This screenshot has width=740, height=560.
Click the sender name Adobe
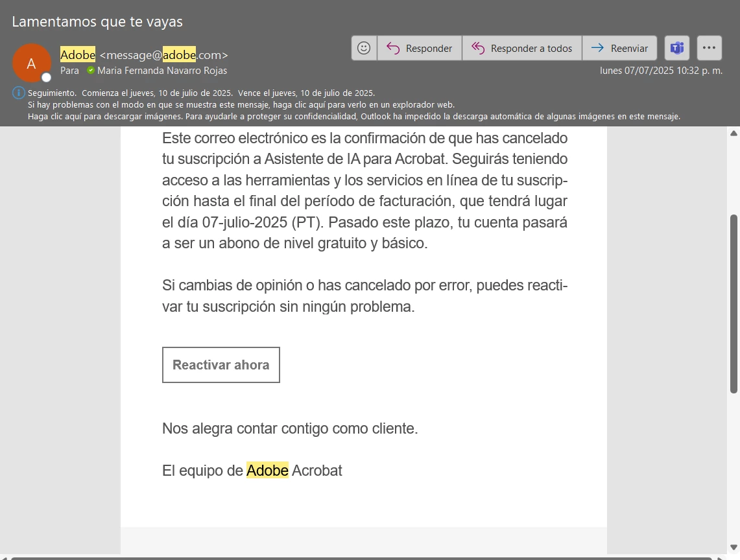pos(78,54)
